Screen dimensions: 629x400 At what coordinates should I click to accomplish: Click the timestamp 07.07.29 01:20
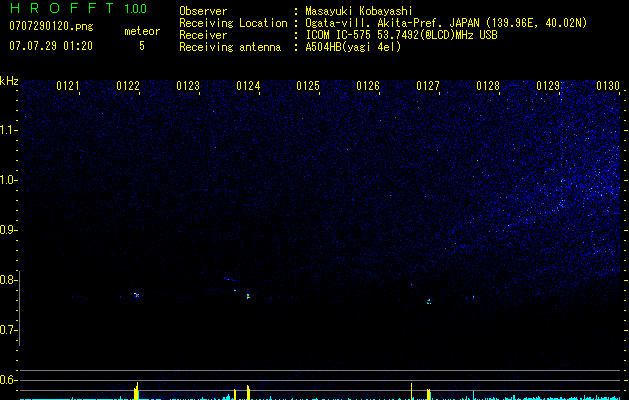point(51,46)
